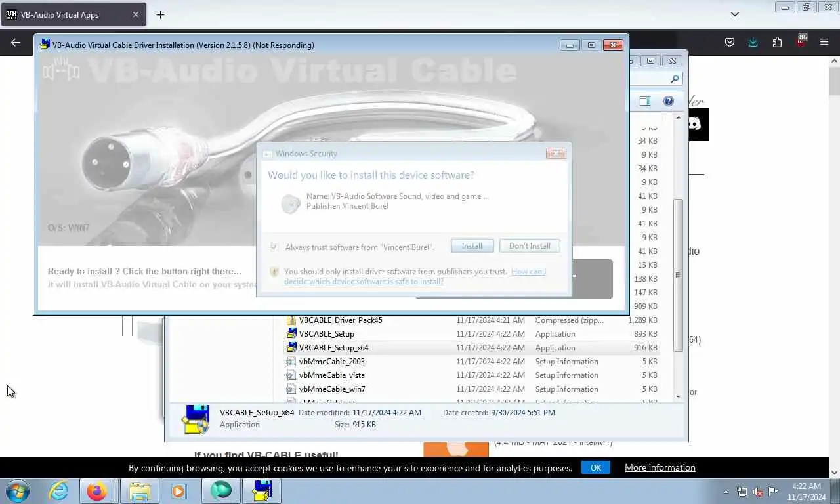Open taskbar clock showing 4:22 AM

tap(807, 492)
